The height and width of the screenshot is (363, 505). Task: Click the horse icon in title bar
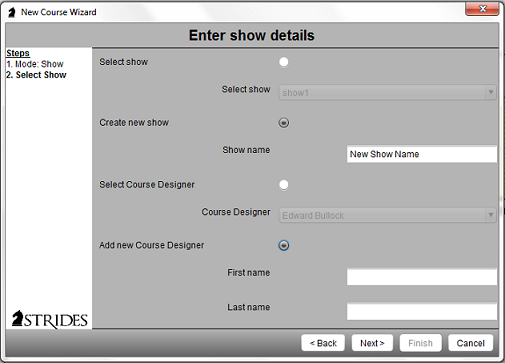pos(12,12)
